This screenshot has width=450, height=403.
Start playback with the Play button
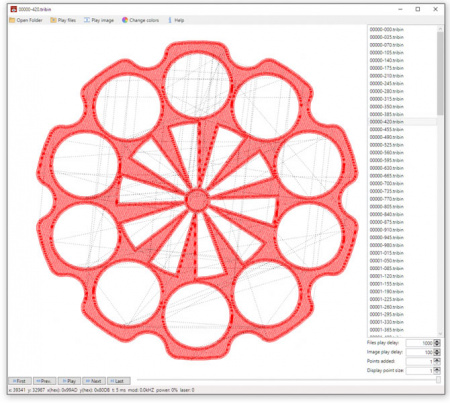point(69,381)
